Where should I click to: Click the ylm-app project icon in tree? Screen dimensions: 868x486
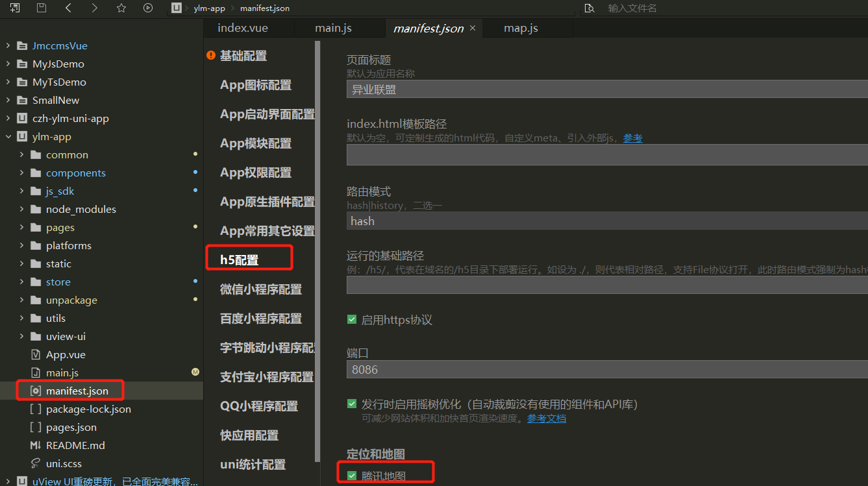coord(22,136)
